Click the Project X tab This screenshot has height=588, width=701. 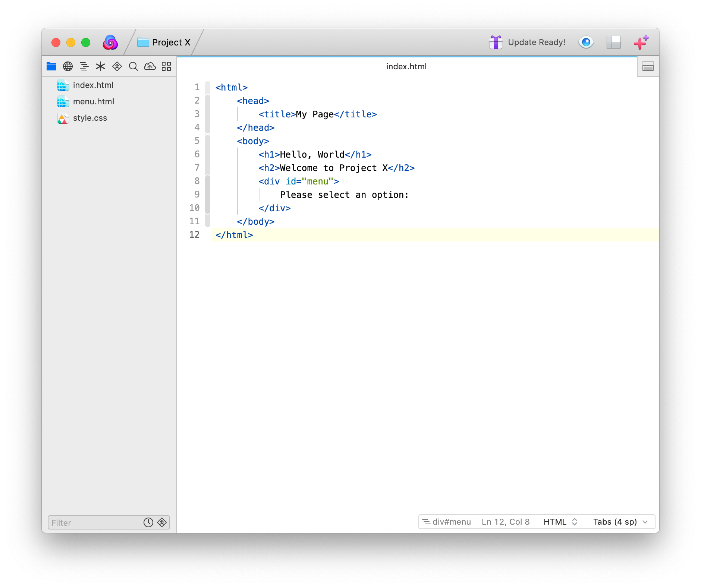tap(164, 42)
